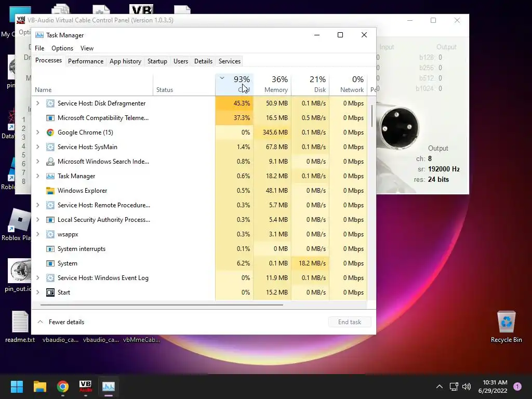This screenshot has width=532, height=399.
Task: Select the Roblox Player desktop shortcut
Action: click(x=16, y=224)
